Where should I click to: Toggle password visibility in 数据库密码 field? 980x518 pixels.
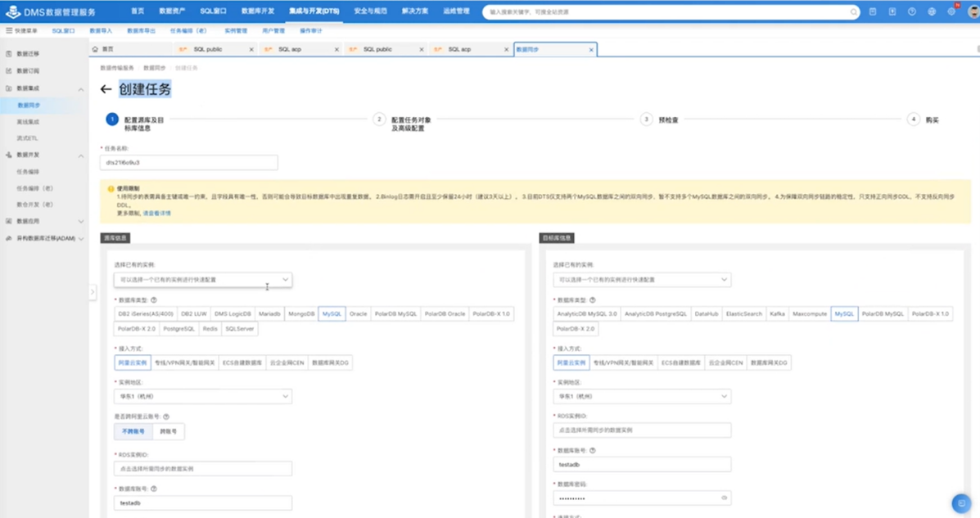click(723, 498)
